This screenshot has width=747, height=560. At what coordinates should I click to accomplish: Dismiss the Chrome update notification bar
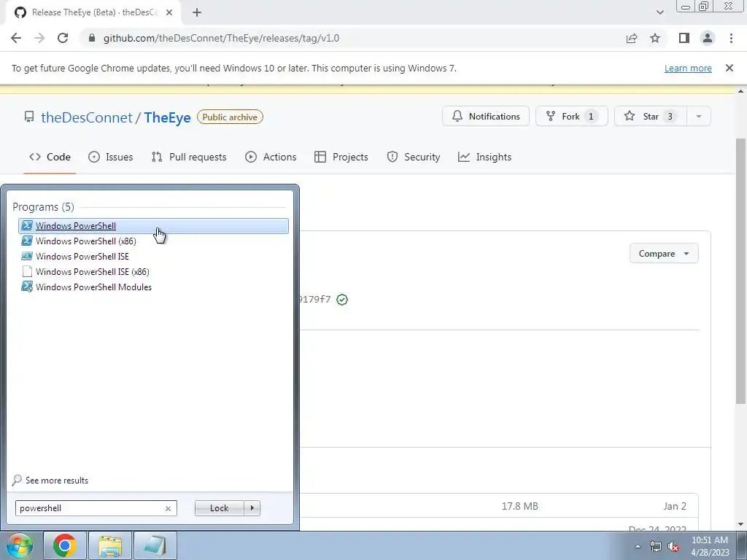(729, 68)
